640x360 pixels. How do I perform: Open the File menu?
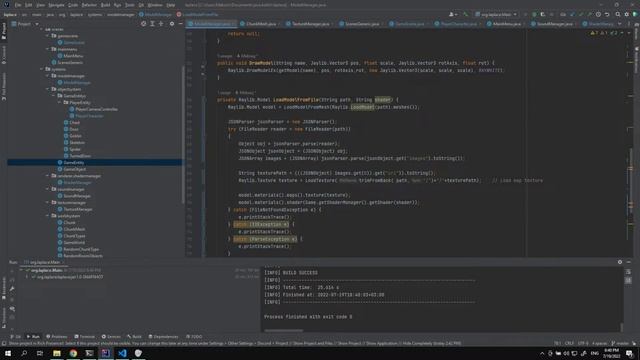pyautogui.click(x=18, y=5)
